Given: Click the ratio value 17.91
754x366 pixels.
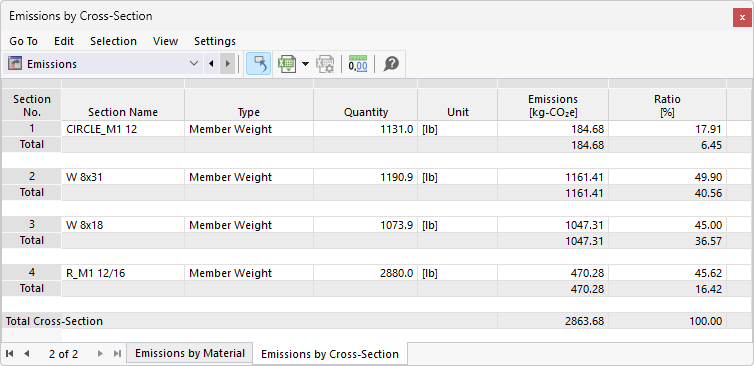Looking at the screenshot, I should 667,129.
